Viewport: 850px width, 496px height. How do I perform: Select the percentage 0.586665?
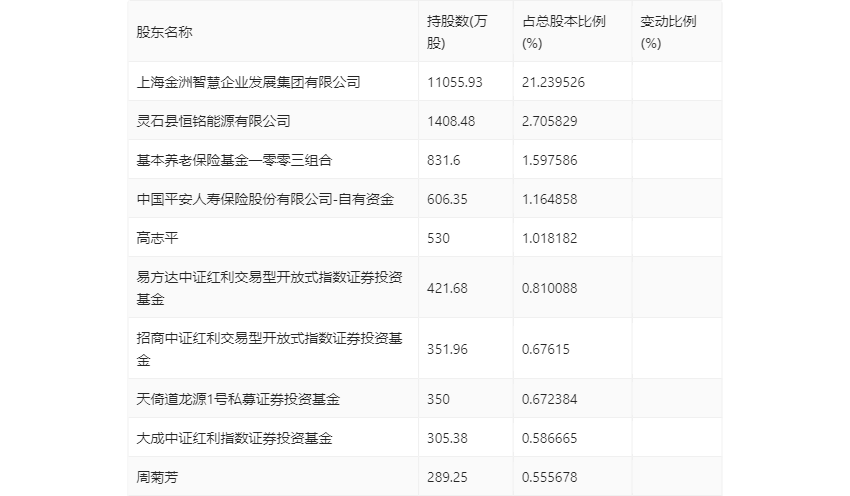click(x=550, y=438)
